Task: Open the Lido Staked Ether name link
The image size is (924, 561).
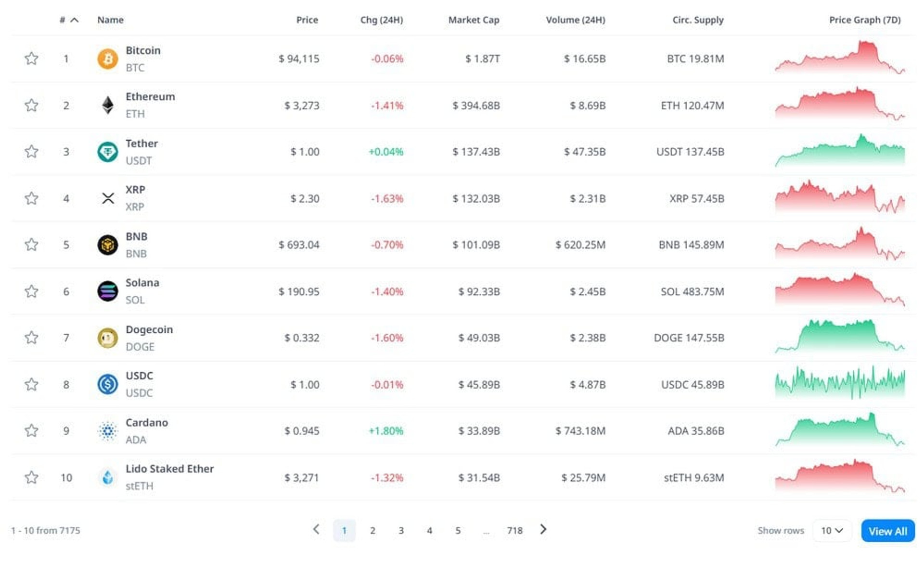Action: [169, 469]
